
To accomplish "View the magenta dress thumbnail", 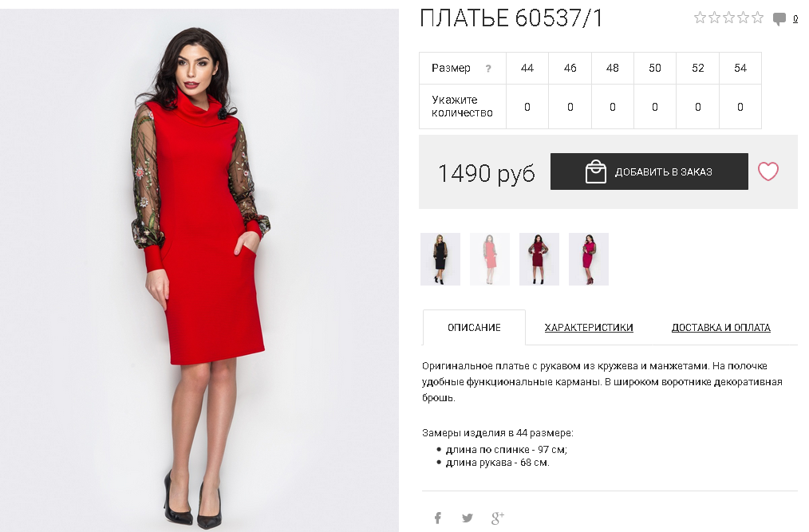I will [x=589, y=259].
